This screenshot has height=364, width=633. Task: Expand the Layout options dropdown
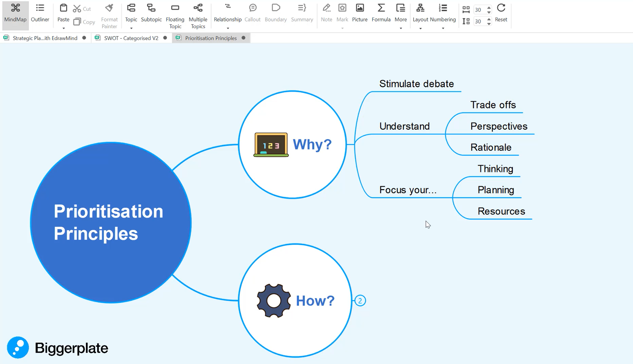(x=420, y=28)
